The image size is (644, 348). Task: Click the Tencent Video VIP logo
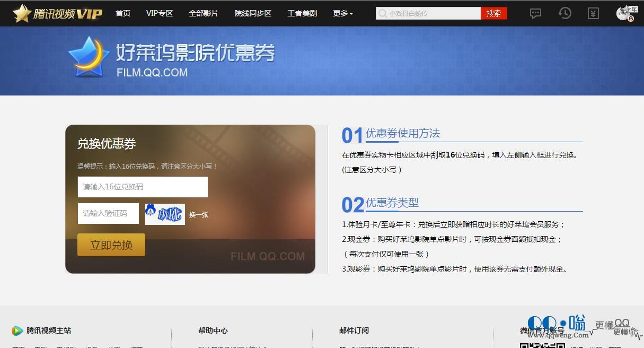(57, 13)
